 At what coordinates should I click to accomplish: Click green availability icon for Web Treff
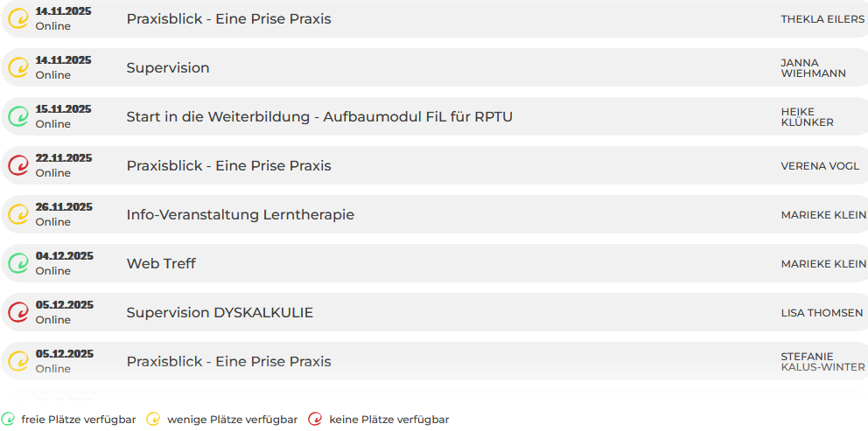click(18, 263)
